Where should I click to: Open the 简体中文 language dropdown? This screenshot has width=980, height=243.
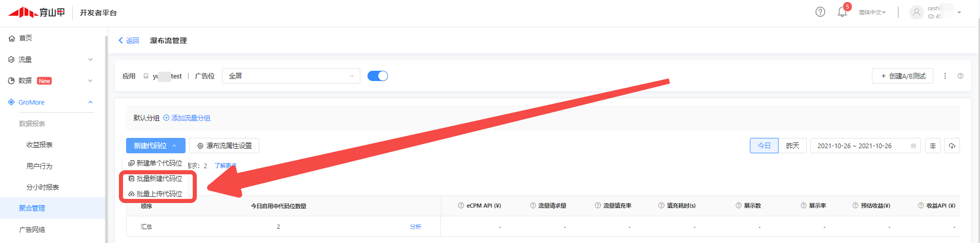(x=872, y=12)
